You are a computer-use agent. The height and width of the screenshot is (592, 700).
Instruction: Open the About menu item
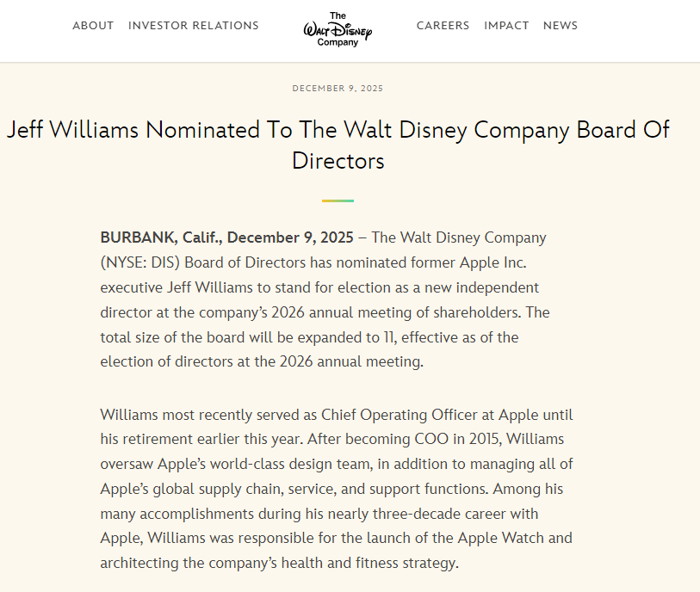coord(93,26)
